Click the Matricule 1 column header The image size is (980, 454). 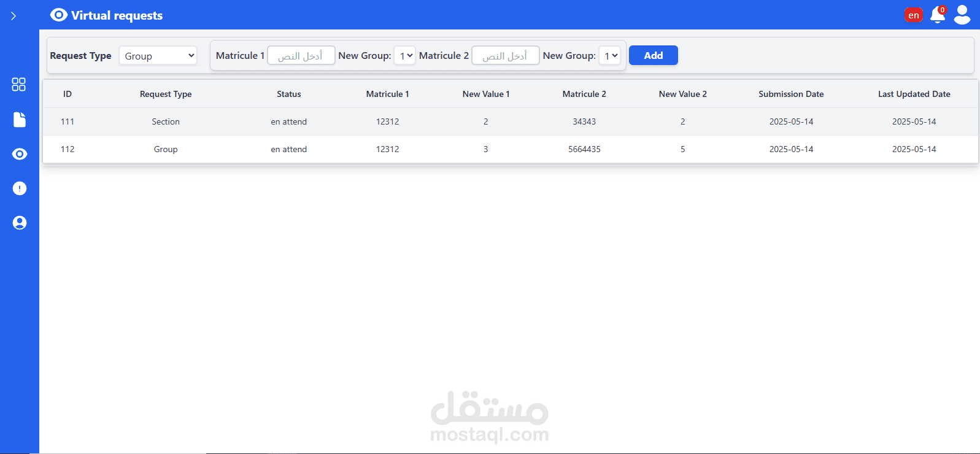388,94
